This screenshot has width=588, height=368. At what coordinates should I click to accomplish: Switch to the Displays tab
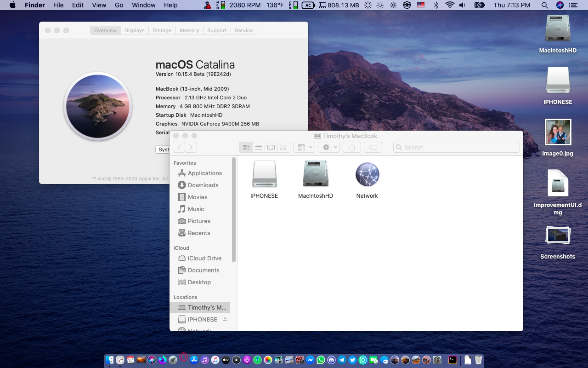point(135,30)
